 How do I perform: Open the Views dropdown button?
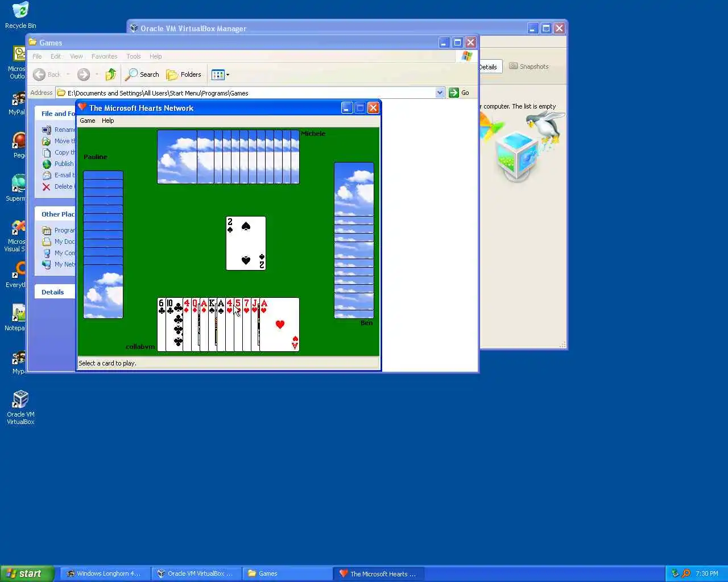(x=220, y=74)
